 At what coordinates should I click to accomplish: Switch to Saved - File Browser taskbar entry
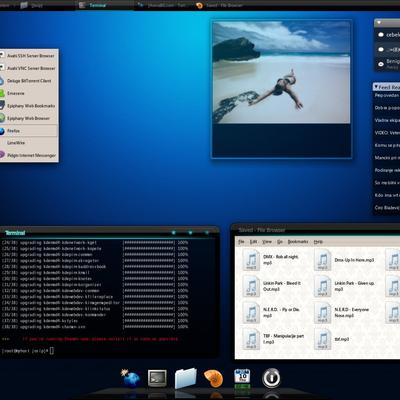coord(220,5)
